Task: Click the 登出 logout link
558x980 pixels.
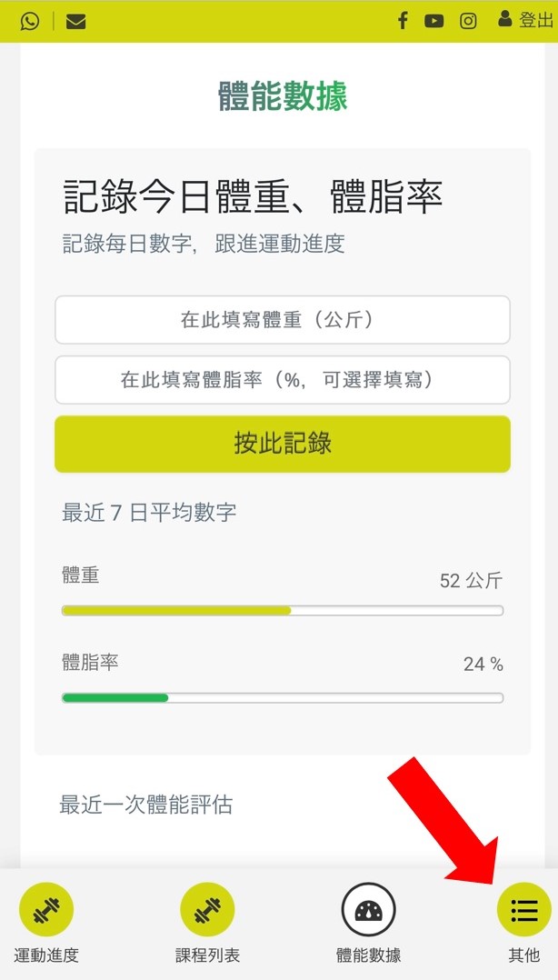Action: 526,20
